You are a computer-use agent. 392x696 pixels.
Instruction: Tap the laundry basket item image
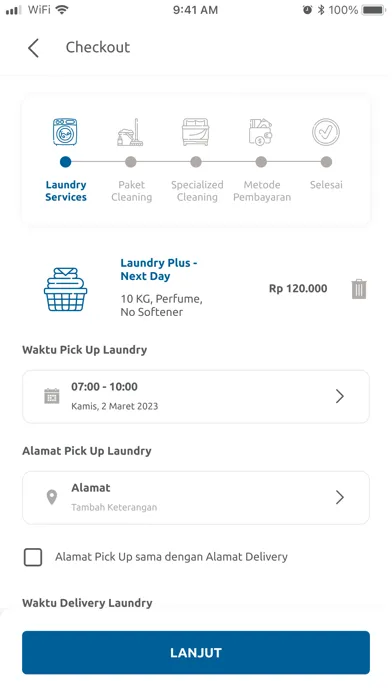(65, 289)
